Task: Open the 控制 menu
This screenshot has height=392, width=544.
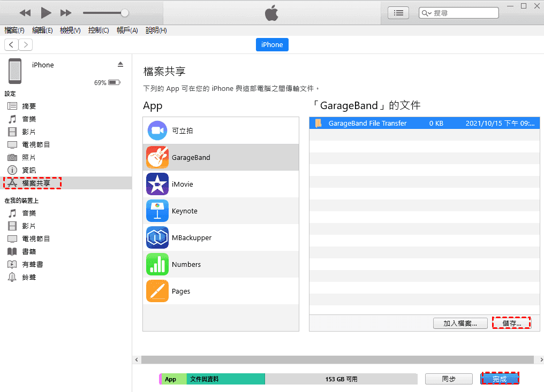Action: 99,30
